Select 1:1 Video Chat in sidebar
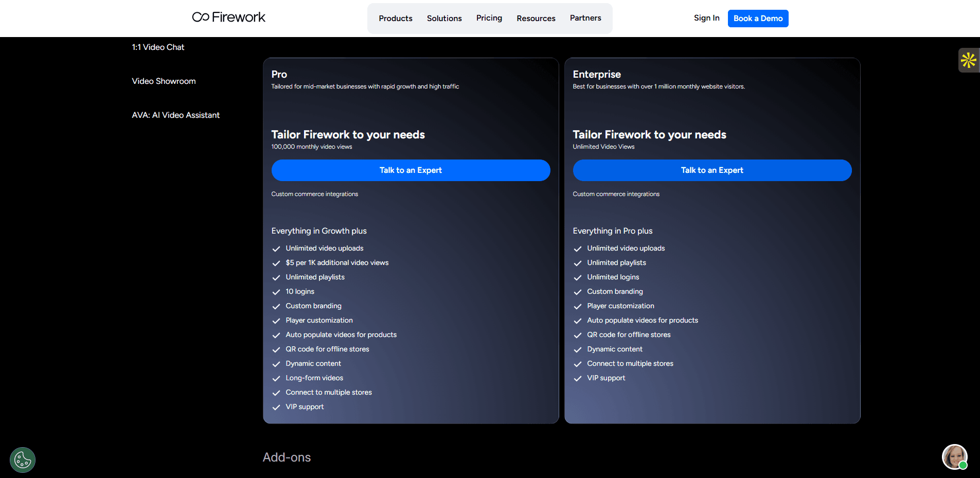Image resolution: width=980 pixels, height=478 pixels. 158,47
